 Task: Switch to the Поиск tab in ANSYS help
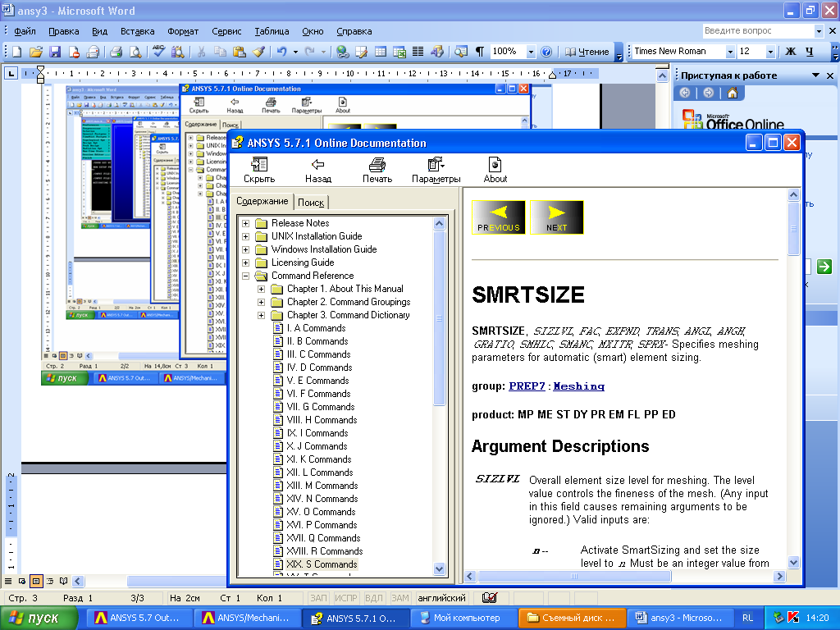coord(311,203)
